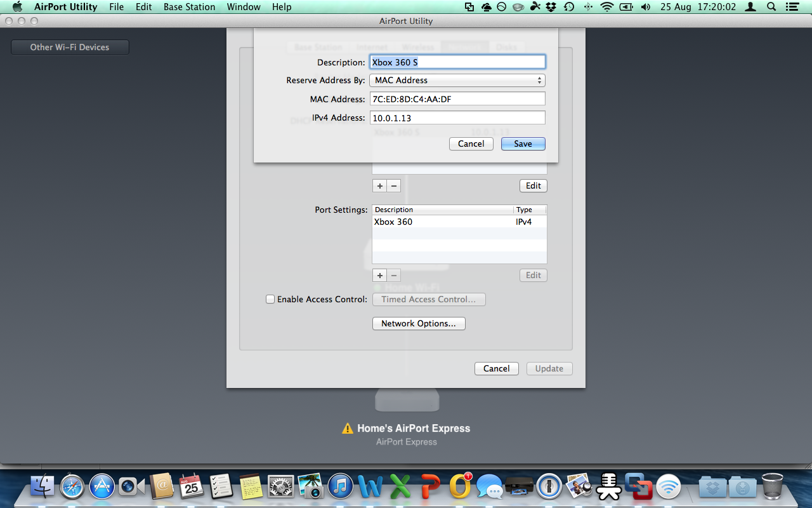Click the yellow warning triangle icon
Image resolution: width=812 pixels, height=508 pixels.
point(348,429)
